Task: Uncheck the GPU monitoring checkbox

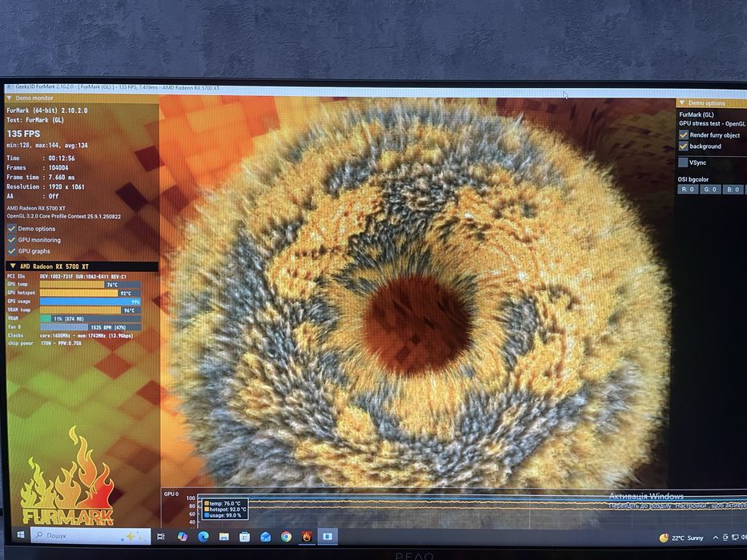Action: [x=12, y=239]
